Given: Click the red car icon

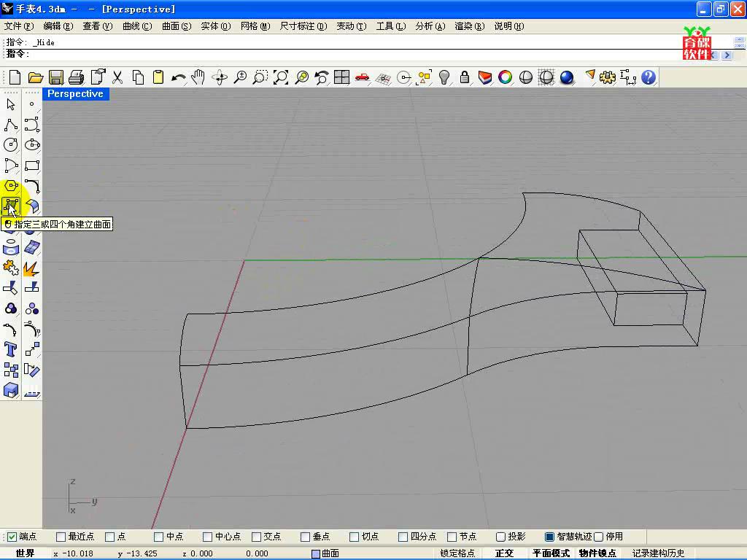Looking at the screenshot, I should click(x=362, y=77).
